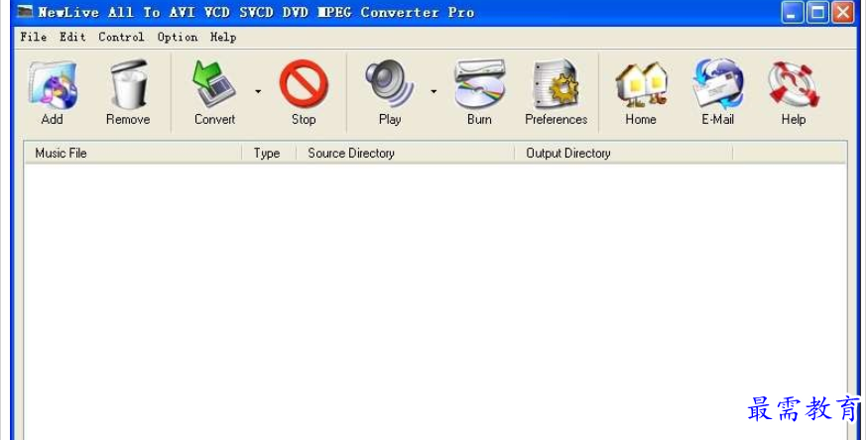Screen dimensions: 868x440
Task: Sort by the Music File column header
Action: (x=133, y=154)
